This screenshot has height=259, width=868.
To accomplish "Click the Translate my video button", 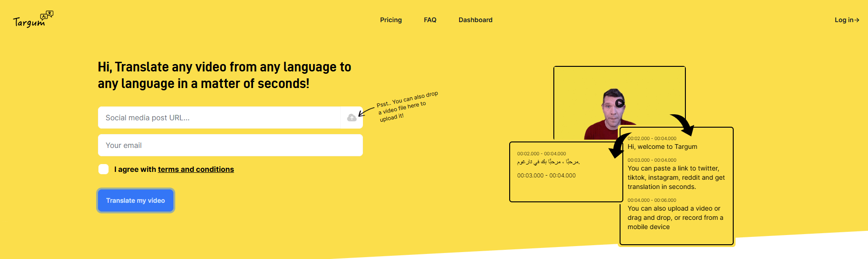I will coord(136,200).
